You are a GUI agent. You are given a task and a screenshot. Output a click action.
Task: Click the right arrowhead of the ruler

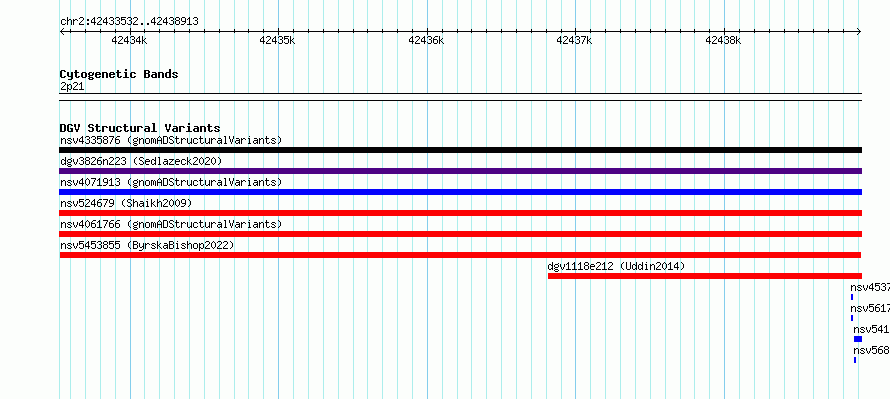click(859, 32)
